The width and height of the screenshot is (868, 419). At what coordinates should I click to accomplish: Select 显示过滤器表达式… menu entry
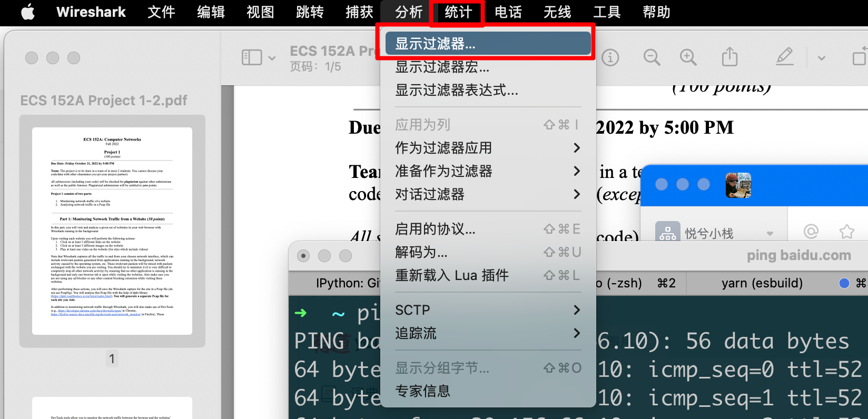pyautogui.click(x=488, y=90)
